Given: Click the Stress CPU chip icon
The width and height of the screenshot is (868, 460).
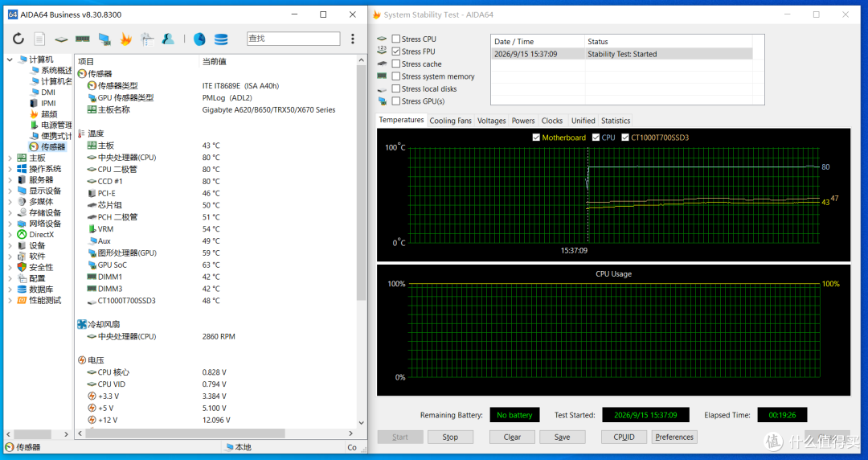Looking at the screenshot, I should (382, 39).
